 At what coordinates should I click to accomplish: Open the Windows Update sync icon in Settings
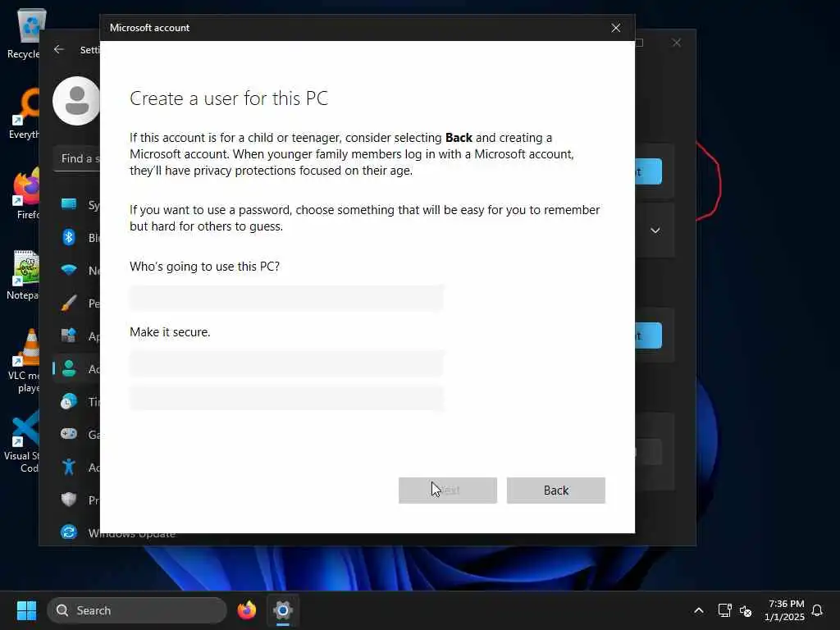click(69, 532)
